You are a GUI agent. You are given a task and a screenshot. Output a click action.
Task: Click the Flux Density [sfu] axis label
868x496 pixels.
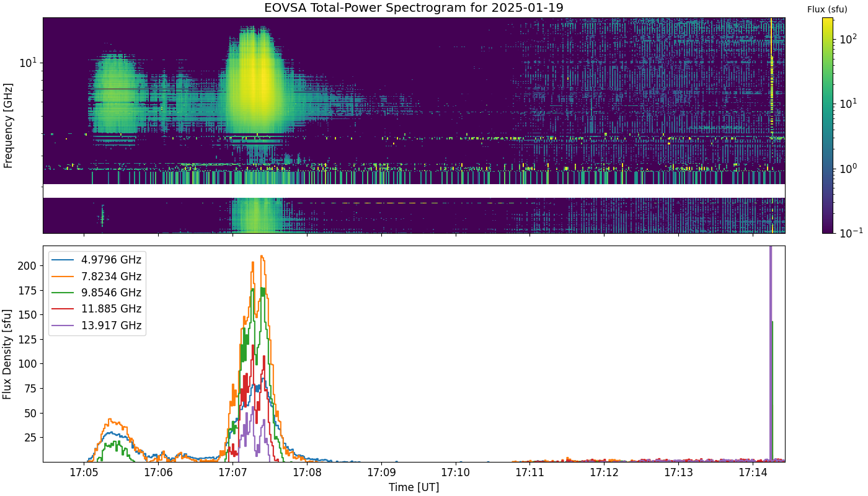click(x=8, y=353)
